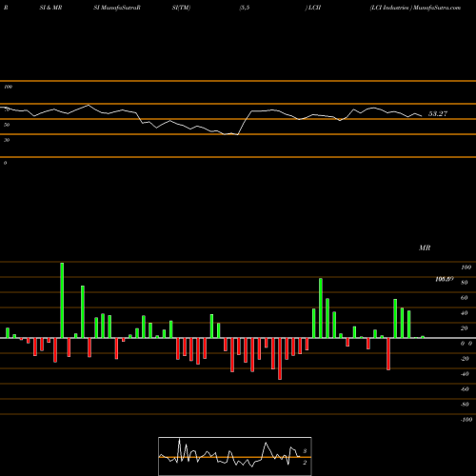
Task: Click the MR axis label '100' on the right
Action: [x=466, y=268]
